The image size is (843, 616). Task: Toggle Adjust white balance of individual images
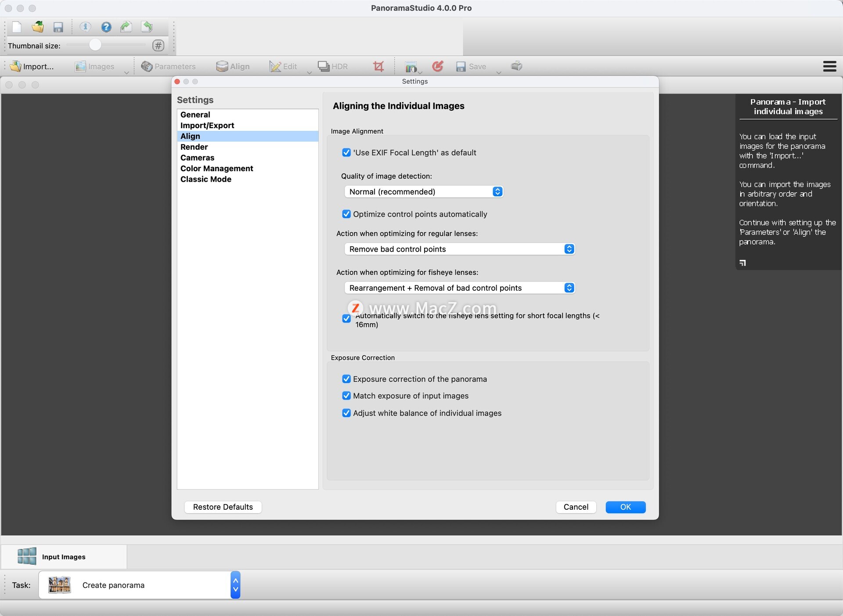346,413
